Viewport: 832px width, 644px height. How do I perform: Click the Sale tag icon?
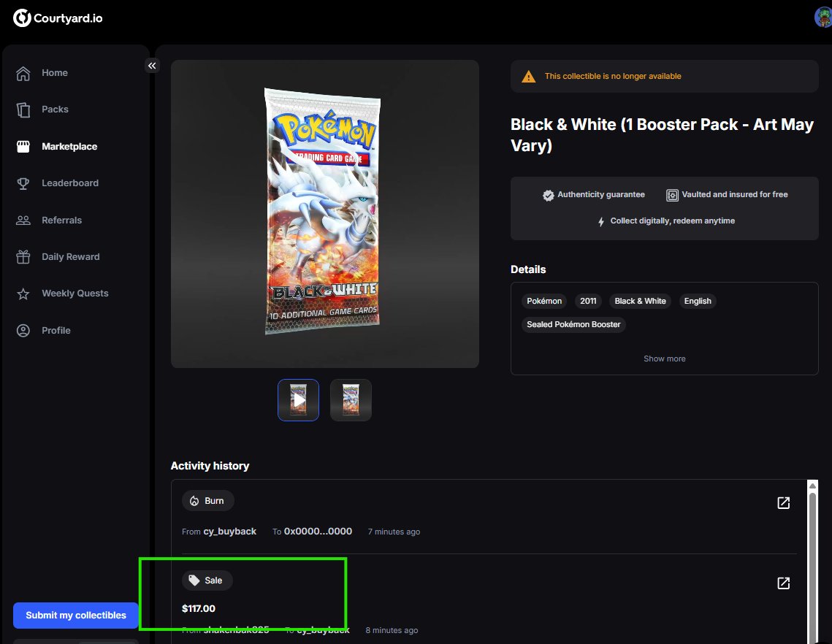click(194, 580)
